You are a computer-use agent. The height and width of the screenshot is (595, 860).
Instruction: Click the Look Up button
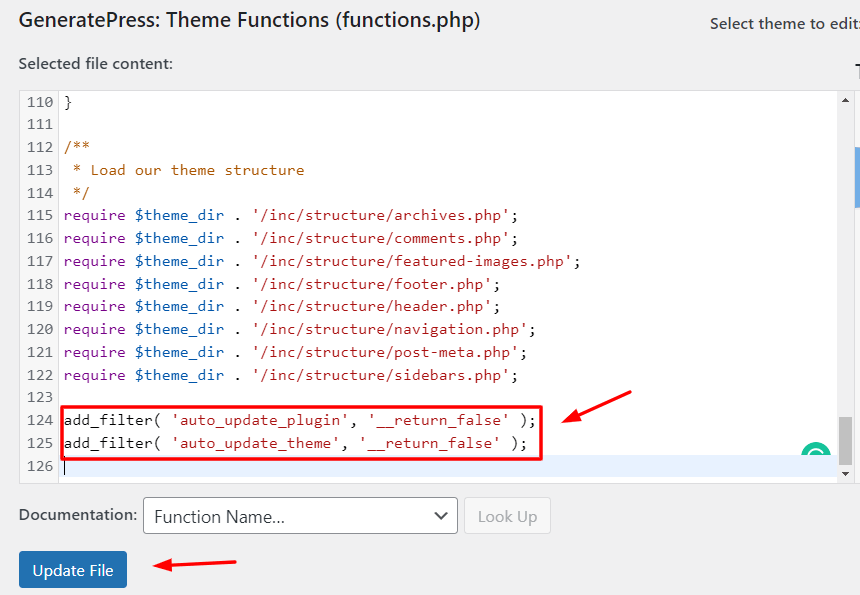(507, 515)
